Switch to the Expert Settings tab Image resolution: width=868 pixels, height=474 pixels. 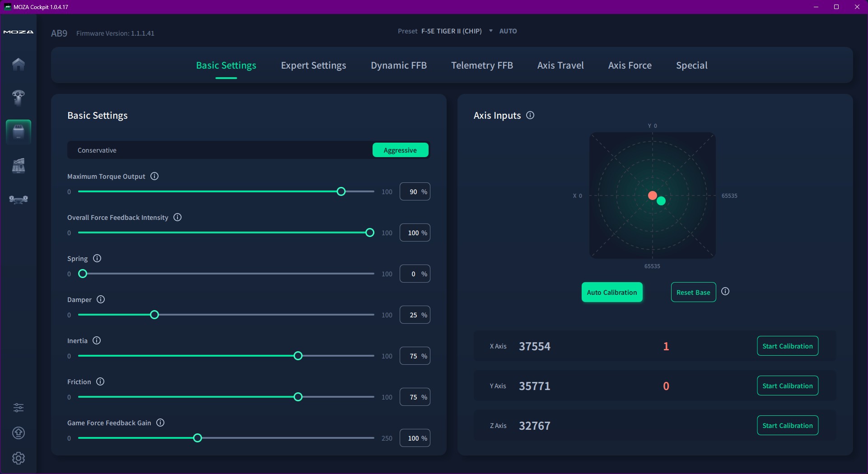[313, 65]
